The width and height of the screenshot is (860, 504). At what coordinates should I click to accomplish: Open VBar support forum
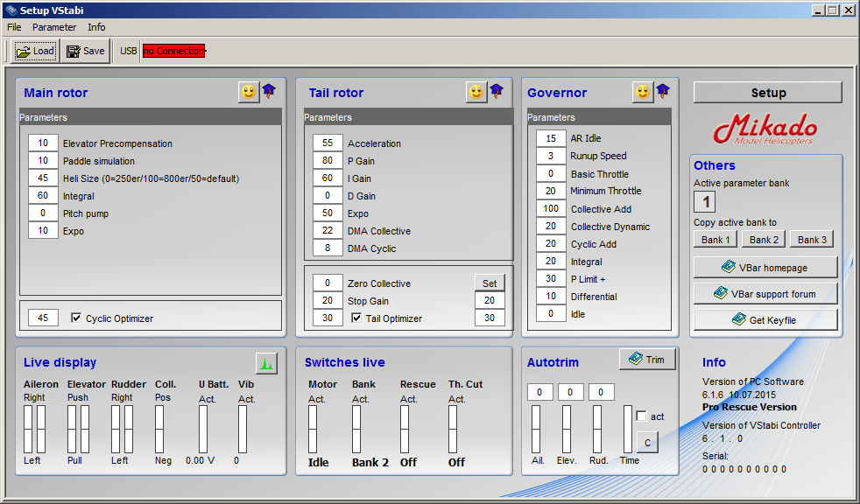(x=765, y=294)
